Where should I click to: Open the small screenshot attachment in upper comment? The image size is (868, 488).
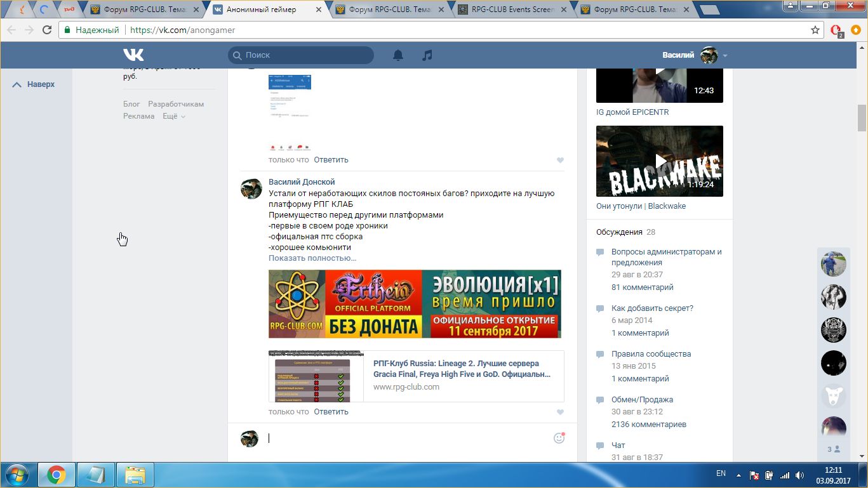coord(290,112)
